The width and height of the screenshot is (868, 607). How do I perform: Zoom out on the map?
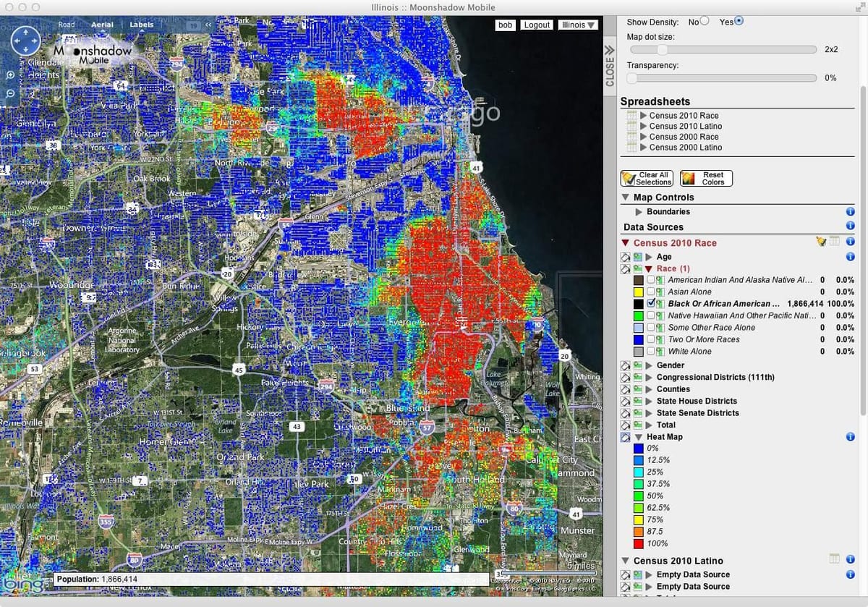pos(10,93)
